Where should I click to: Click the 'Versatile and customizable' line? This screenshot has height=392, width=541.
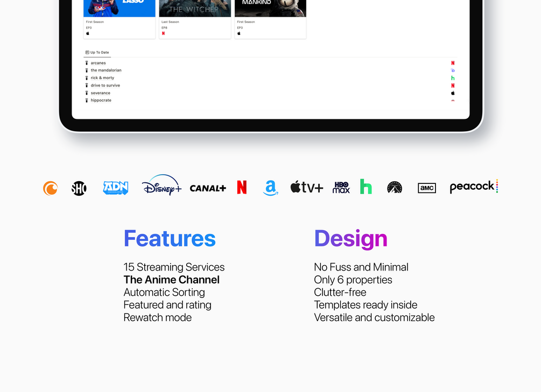coord(374,318)
